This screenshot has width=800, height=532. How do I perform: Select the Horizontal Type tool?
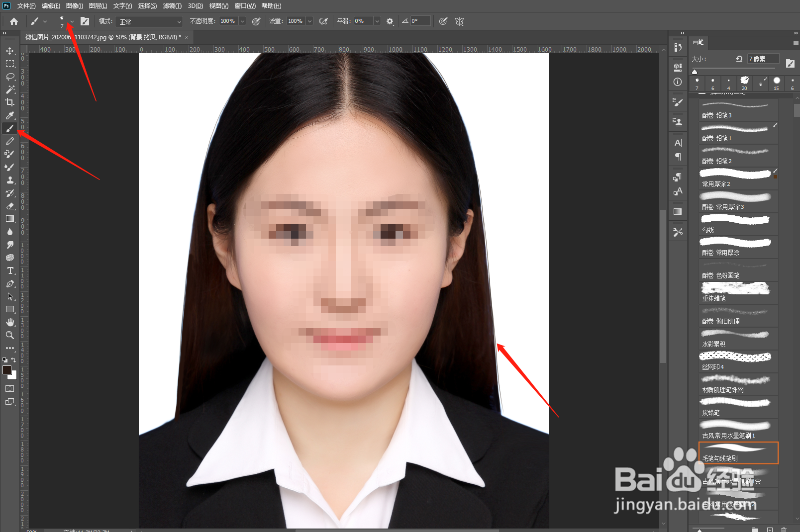click(x=10, y=270)
